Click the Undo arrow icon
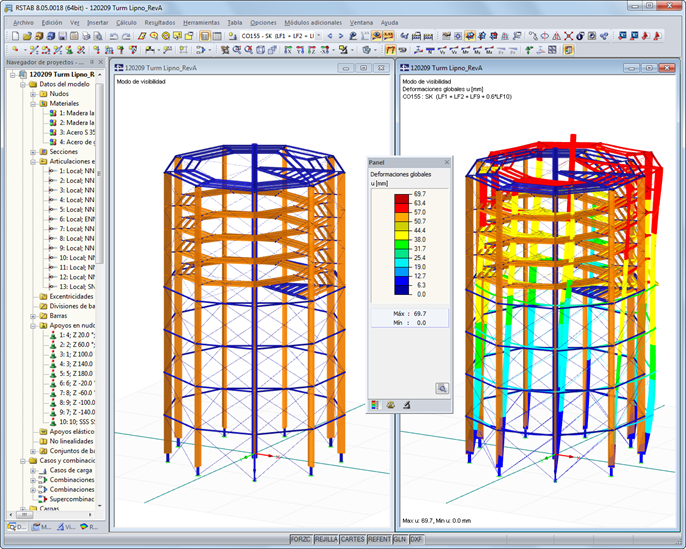 click(113, 36)
